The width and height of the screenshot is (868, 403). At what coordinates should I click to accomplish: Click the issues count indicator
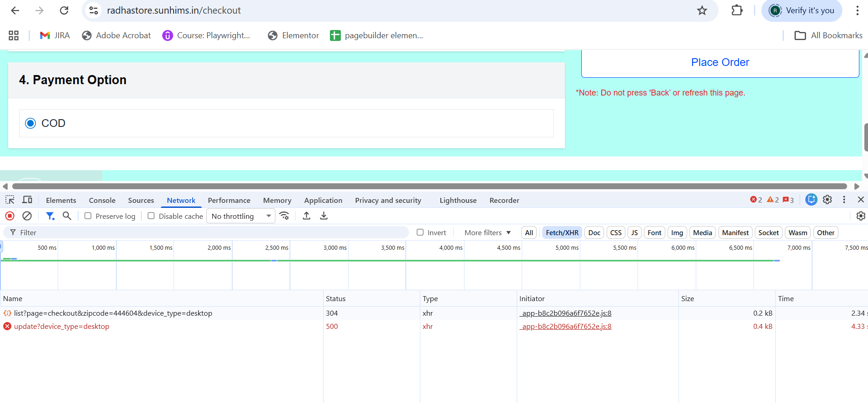pos(788,200)
